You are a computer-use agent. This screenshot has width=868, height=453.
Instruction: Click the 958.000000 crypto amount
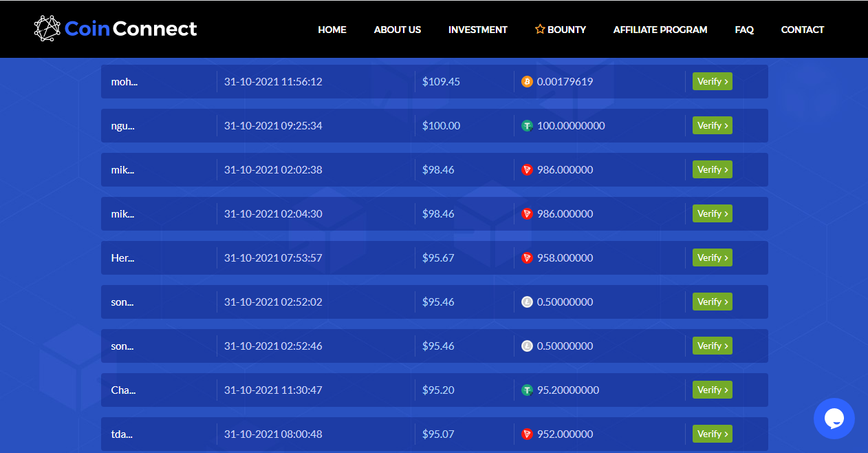coord(565,258)
